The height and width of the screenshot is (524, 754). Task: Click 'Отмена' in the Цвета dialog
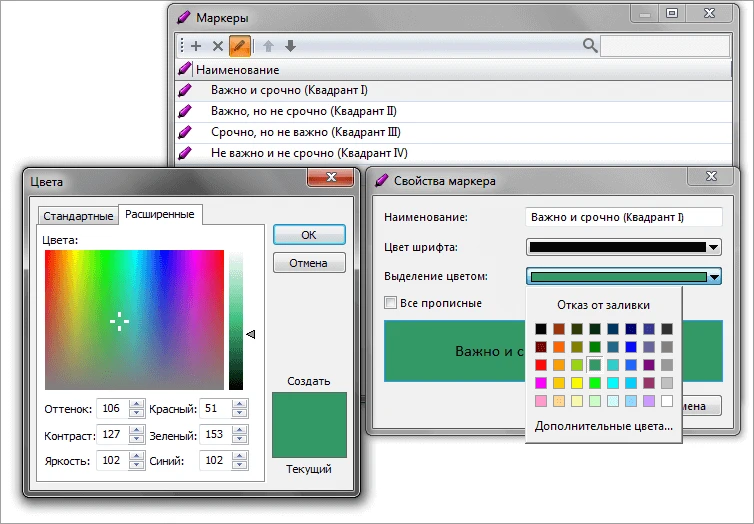click(x=309, y=263)
